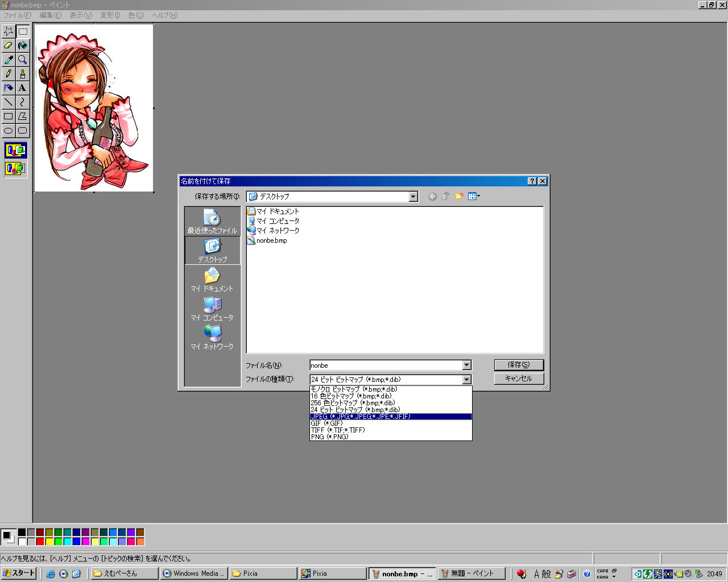Image resolution: width=728 pixels, height=582 pixels.
Task: Go up one folder level in dialog
Action: (445, 197)
